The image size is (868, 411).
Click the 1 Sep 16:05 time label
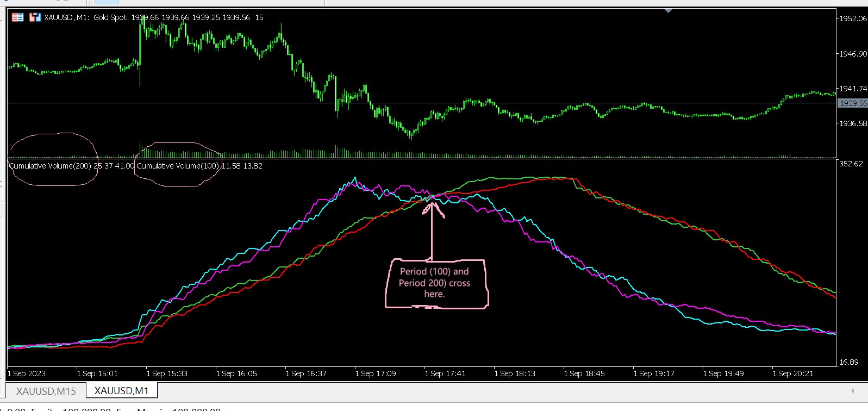point(236,373)
